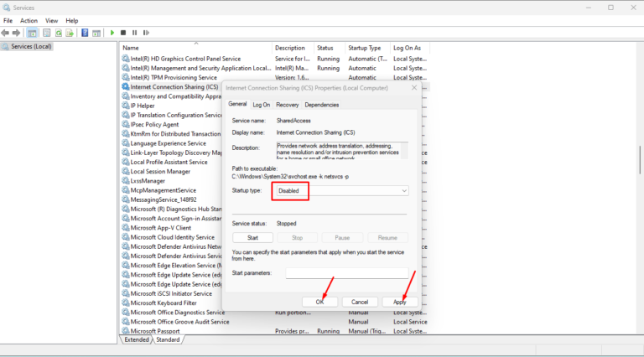Screen dimensions: 644x357
Task: Switch to the Log On tab
Action: pyautogui.click(x=262, y=105)
